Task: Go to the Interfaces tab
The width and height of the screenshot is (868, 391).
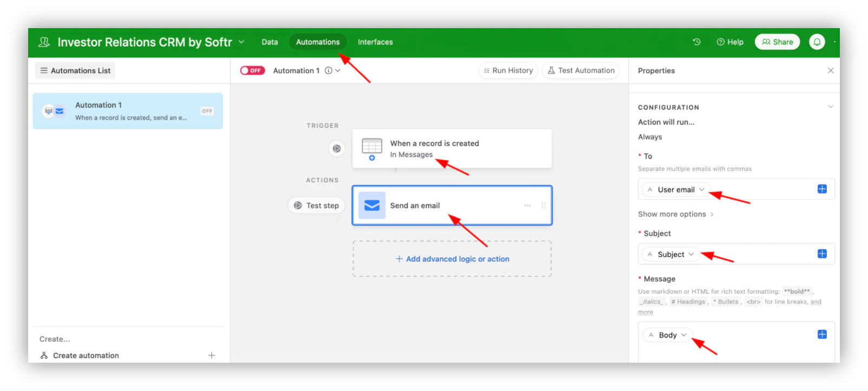Action: point(375,42)
